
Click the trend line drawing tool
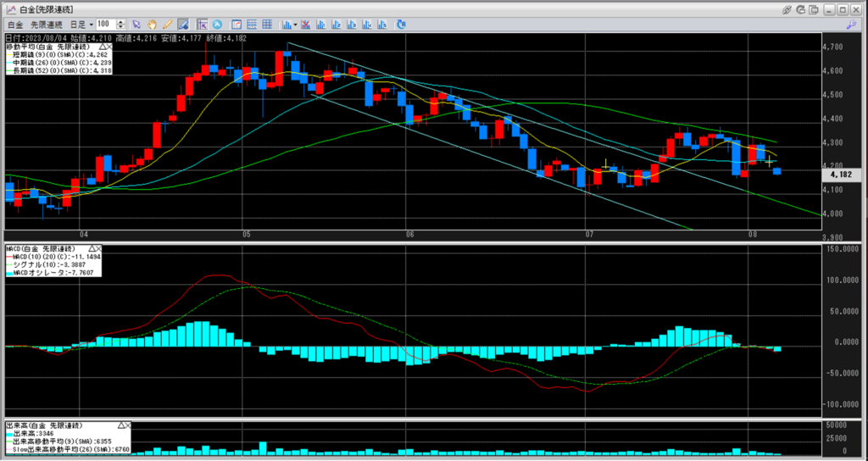182,25
